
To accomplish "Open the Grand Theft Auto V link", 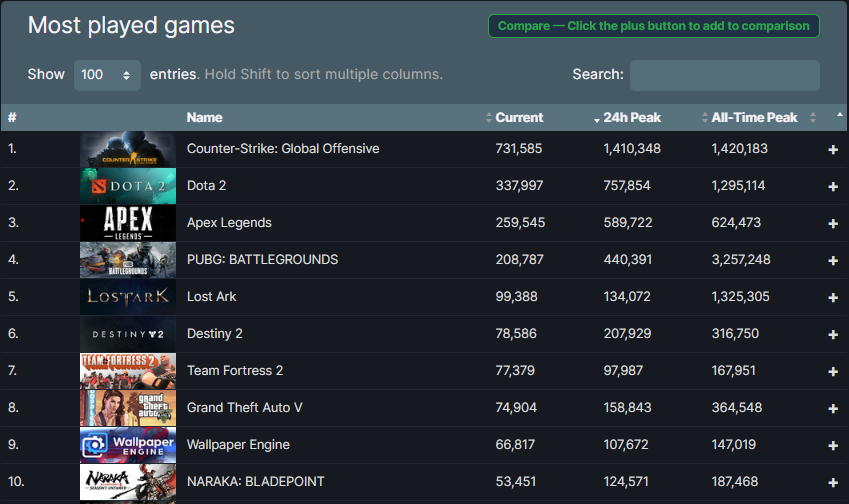I will [244, 408].
